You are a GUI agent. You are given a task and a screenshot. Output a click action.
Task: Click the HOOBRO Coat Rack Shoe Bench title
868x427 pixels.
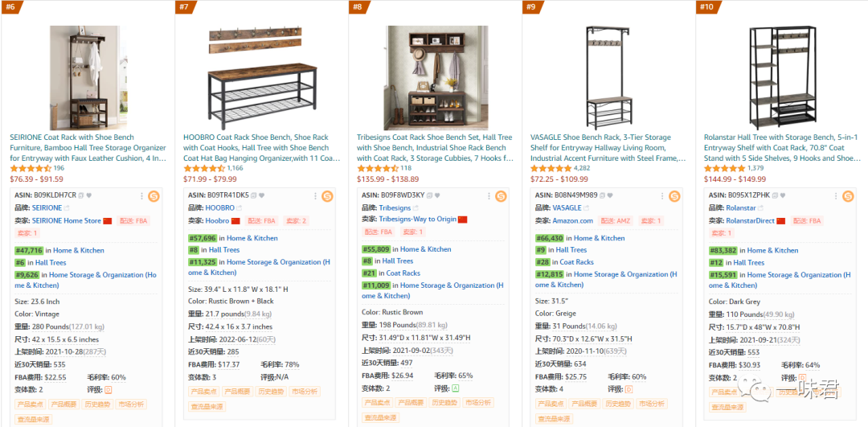click(256, 147)
